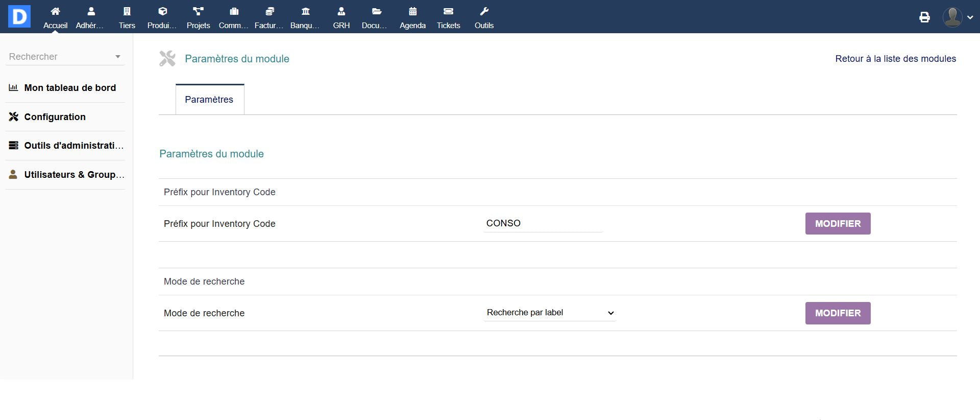
Task: Open the Tickets icon in top bar
Action: [x=448, y=12]
